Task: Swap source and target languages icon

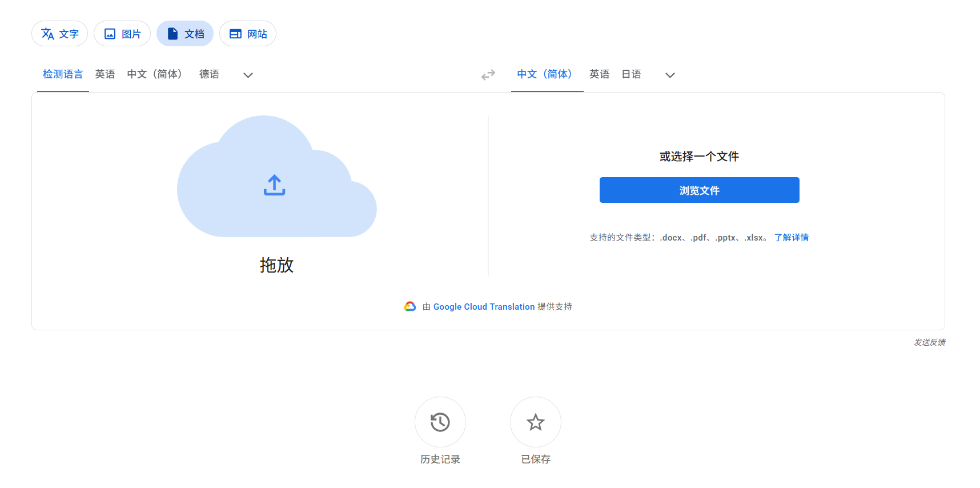Action: coord(488,75)
